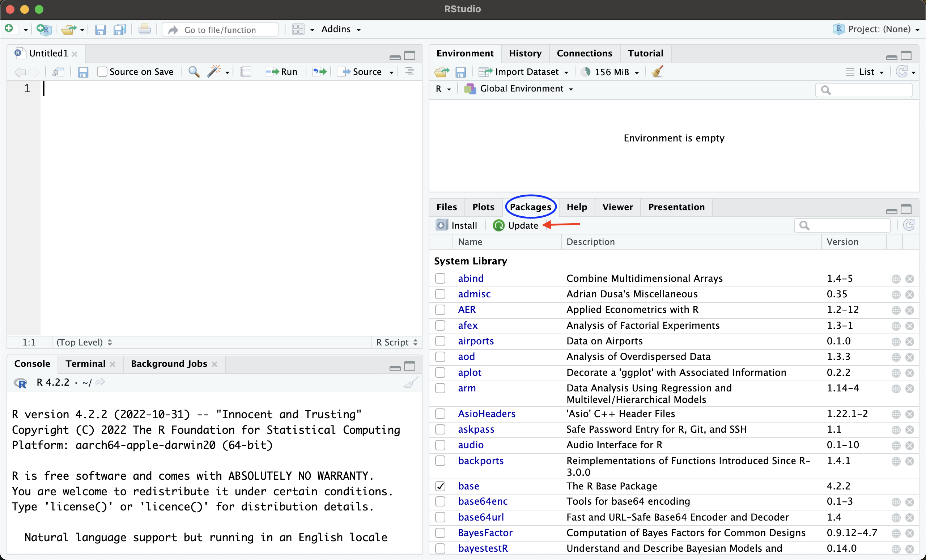This screenshot has width=926, height=560.
Task: Open the AsioHeaders package link
Action: (x=486, y=414)
